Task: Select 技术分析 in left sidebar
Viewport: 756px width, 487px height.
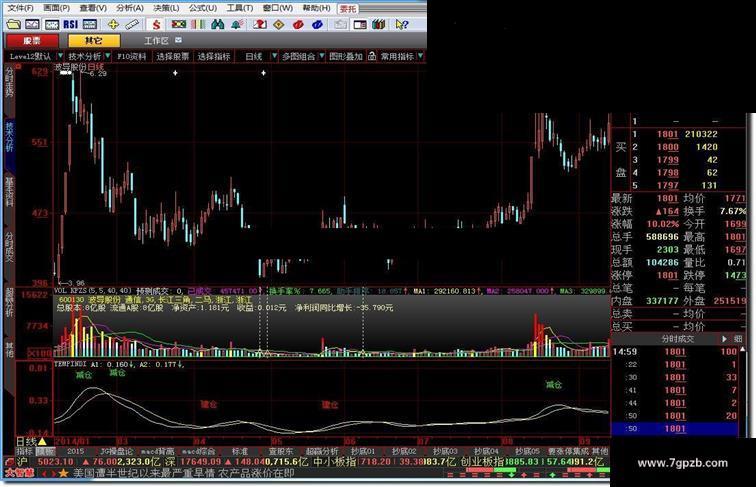Action: pyautogui.click(x=9, y=137)
